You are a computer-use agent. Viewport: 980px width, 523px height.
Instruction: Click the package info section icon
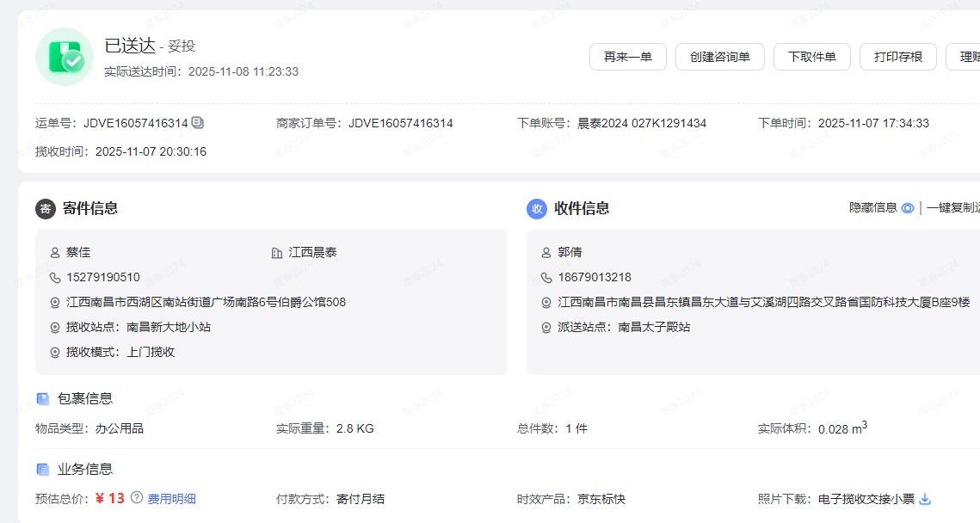click(43, 398)
